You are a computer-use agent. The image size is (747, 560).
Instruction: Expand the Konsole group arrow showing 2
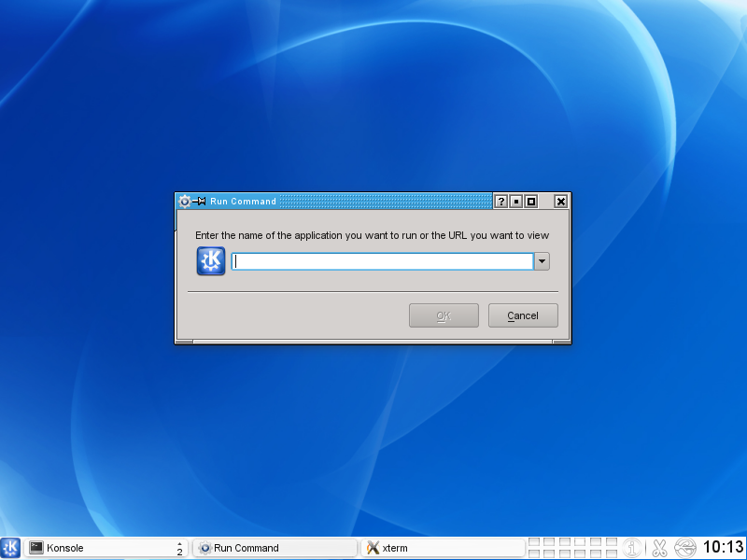pyautogui.click(x=179, y=548)
